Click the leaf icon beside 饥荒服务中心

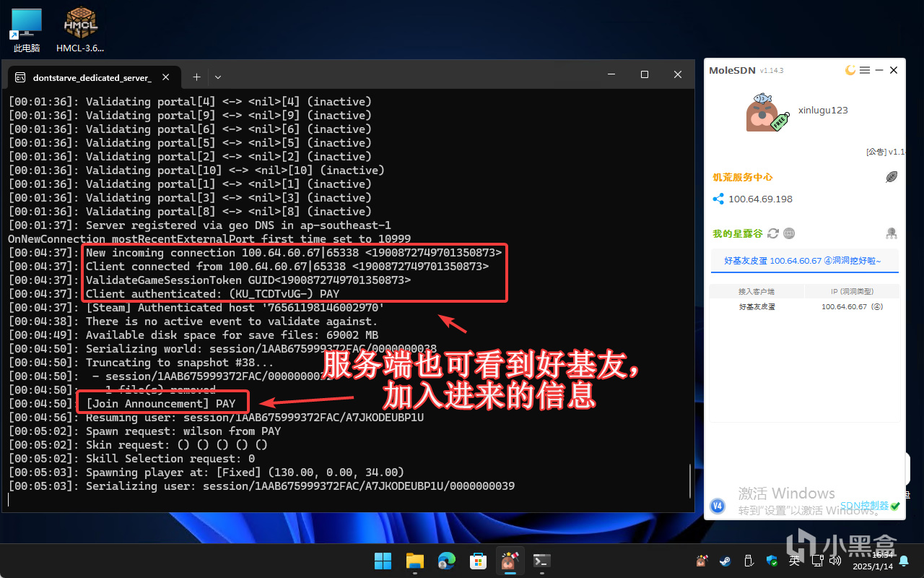pyautogui.click(x=892, y=177)
